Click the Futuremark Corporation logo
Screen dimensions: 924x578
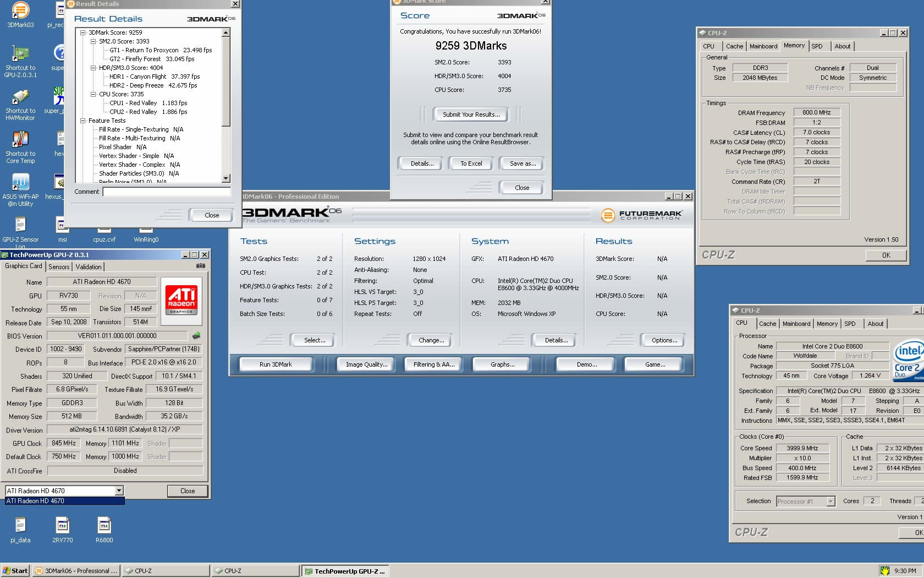641,215
